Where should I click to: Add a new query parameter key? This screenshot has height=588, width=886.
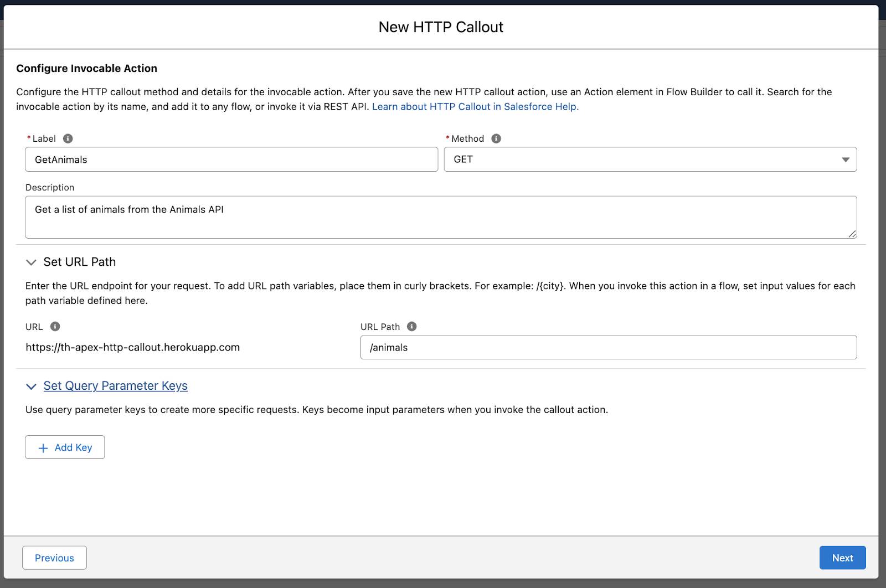click(64, 447)
